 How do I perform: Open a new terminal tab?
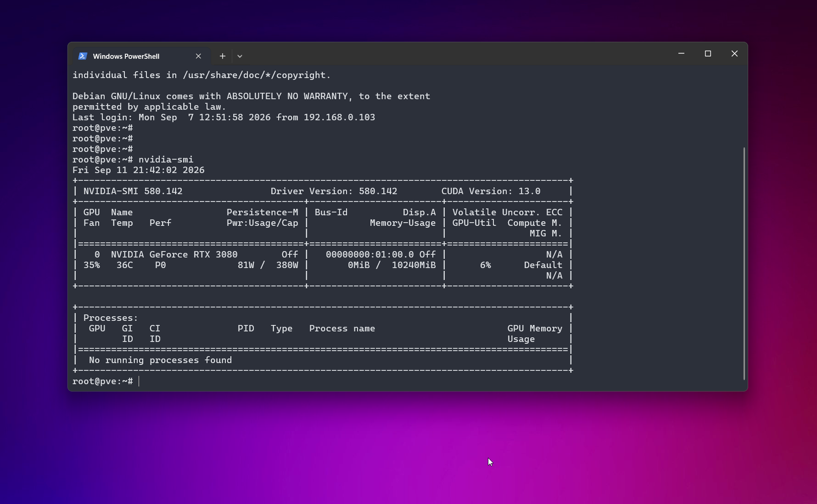(x=222, y=56)
